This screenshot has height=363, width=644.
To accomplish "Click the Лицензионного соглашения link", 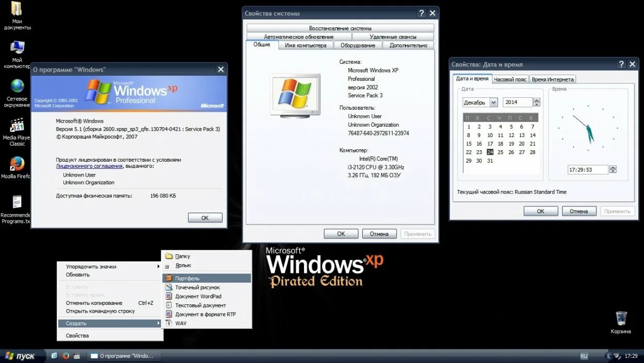I will pos(89,166).
